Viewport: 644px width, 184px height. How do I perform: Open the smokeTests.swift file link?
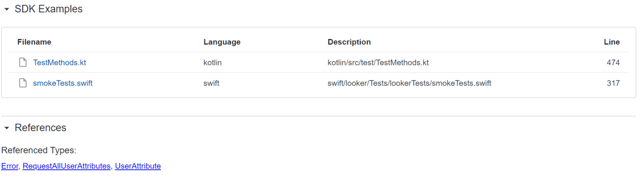coord(63,83)
